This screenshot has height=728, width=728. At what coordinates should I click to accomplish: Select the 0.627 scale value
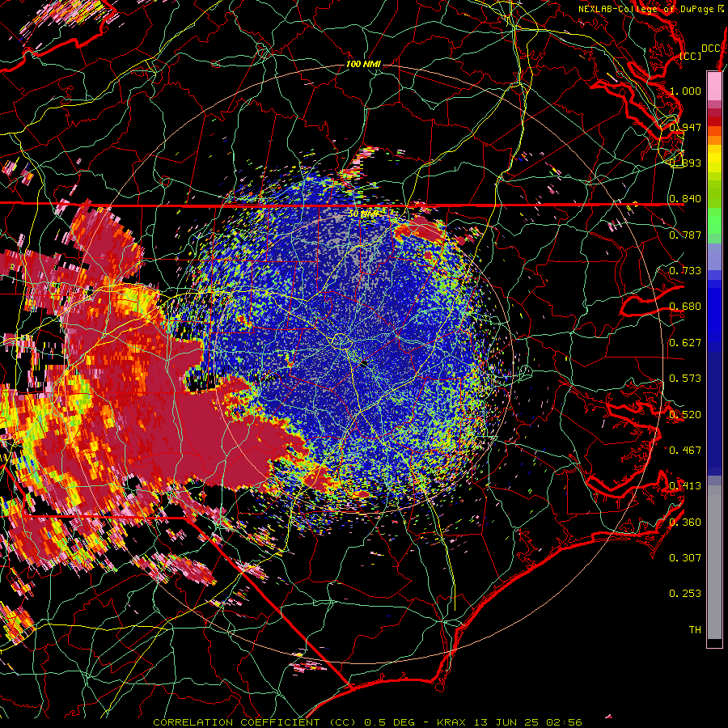click(685, 342)
